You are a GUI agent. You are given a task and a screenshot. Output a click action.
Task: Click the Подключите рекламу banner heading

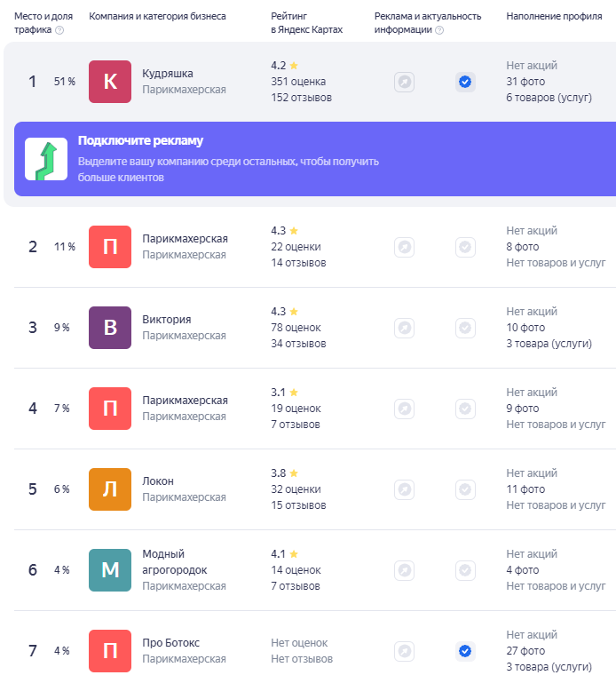point(140,140)
